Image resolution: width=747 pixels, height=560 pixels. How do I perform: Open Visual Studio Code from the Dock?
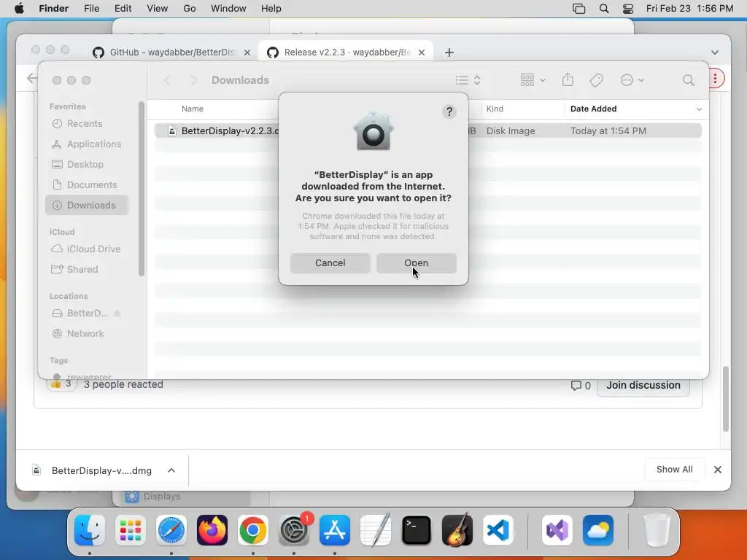498,530
